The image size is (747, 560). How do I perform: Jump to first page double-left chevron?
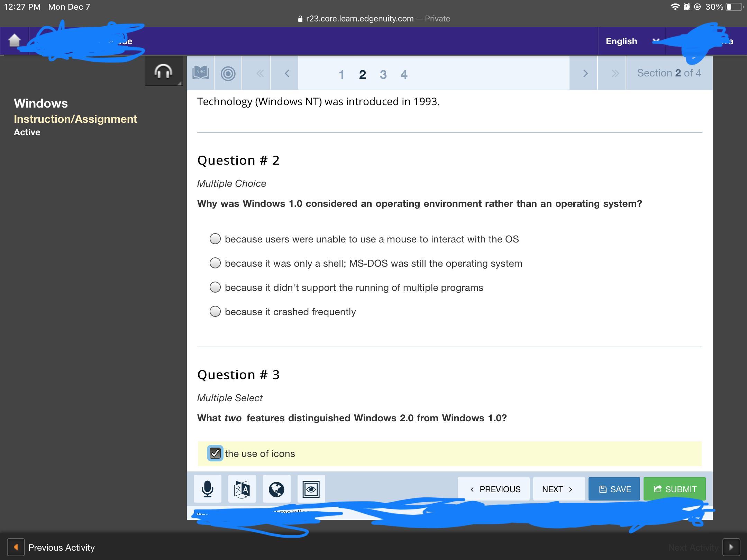pyautogui.click(x=260, y=73)
